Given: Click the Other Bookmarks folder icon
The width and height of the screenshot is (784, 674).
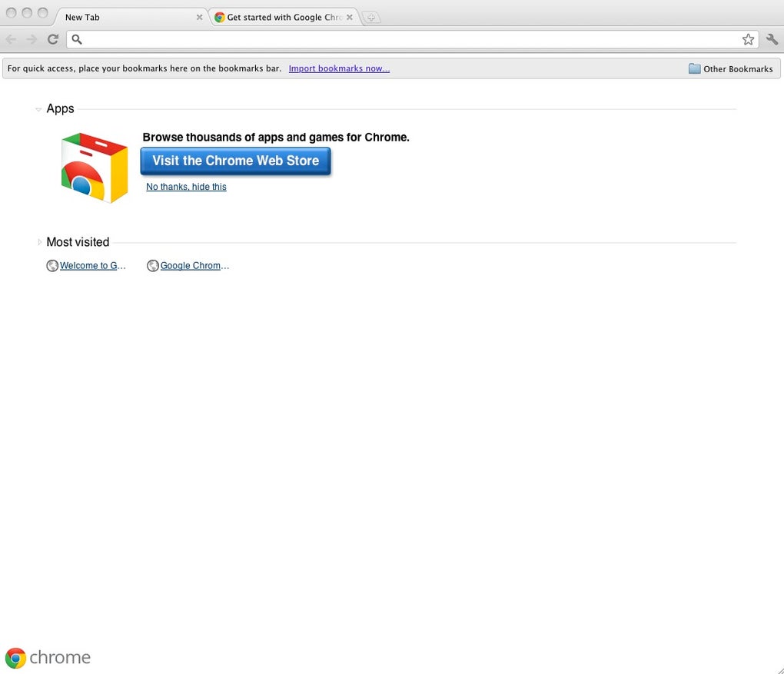Looking at the screenshot, I should [695, 68].
